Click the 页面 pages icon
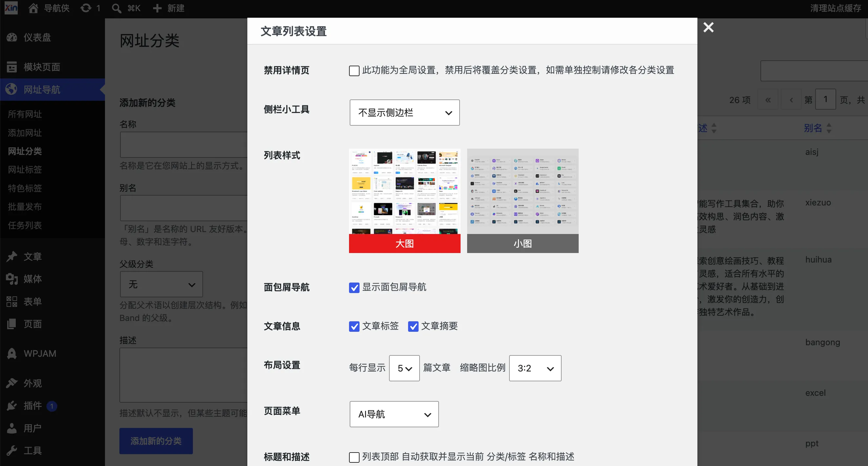Screen dimensions: 868x466 [12, 324]
